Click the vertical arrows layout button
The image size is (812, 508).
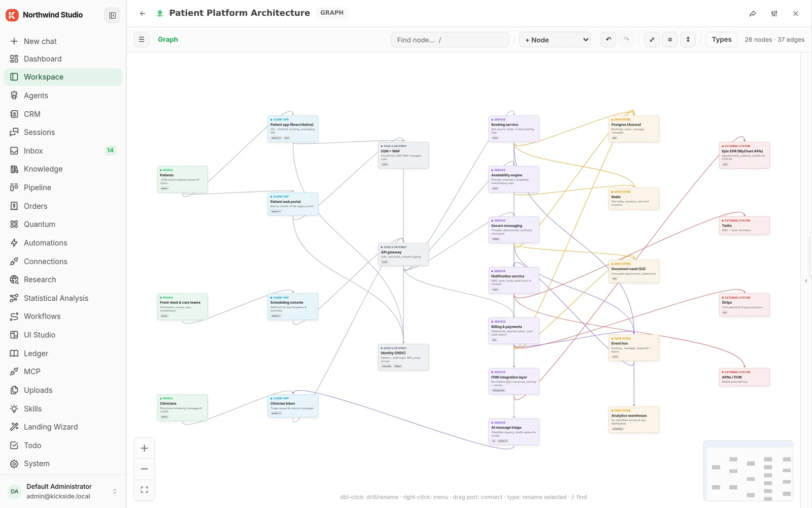[x=688, y=40]
